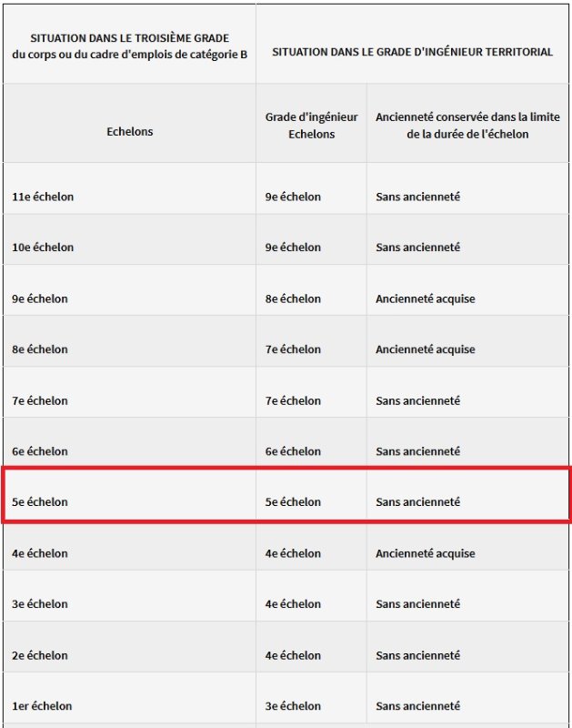Select the "11e échelon" cell
The width and height of the screenshot is (572, 728).
pos(43,197)
